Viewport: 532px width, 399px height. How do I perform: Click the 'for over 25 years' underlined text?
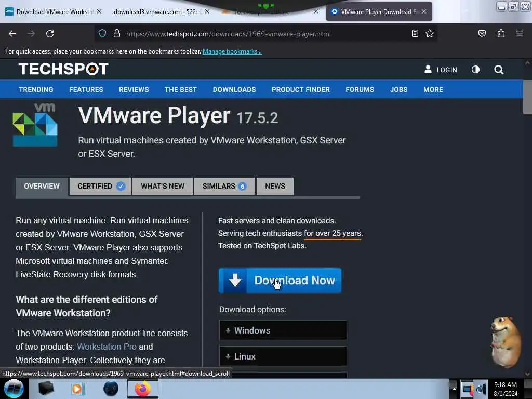332,233
